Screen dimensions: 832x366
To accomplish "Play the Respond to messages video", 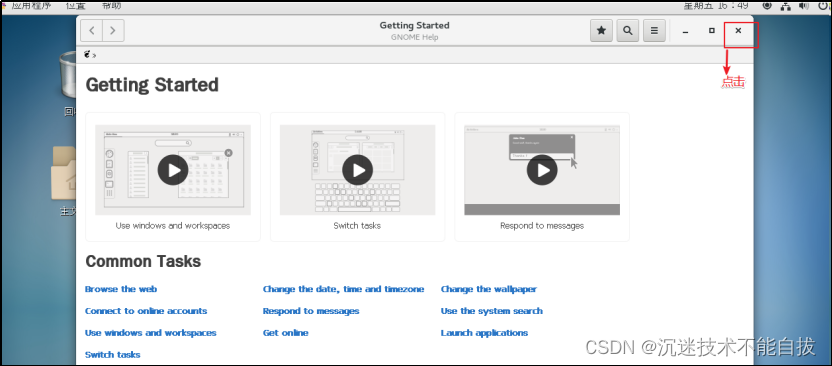I will (542, 170).
